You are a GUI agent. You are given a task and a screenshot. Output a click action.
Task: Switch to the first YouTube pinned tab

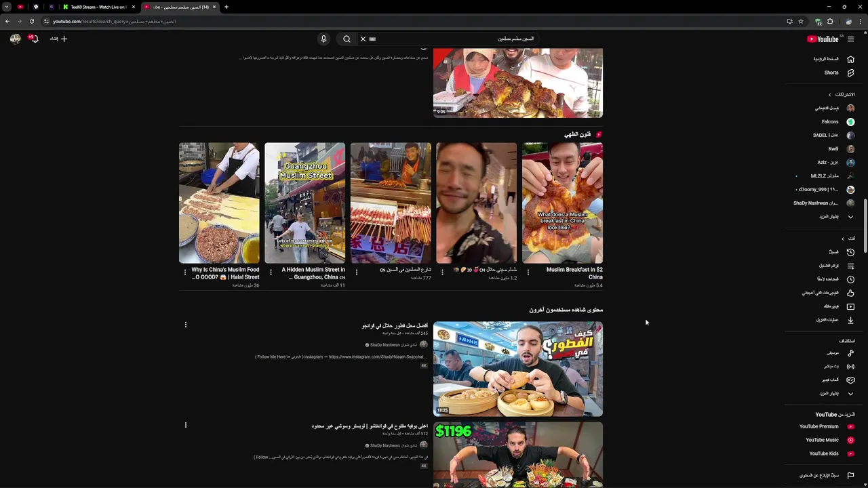20,7
